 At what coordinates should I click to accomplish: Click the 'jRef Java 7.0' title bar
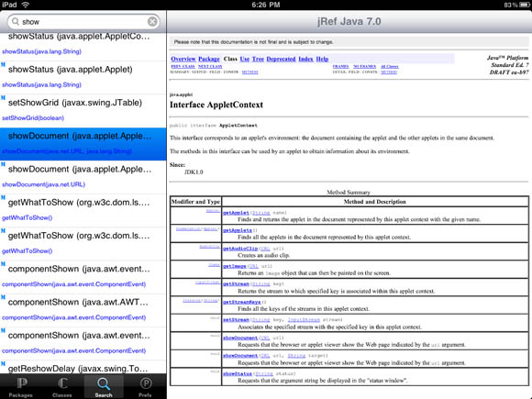click(349, 21)
